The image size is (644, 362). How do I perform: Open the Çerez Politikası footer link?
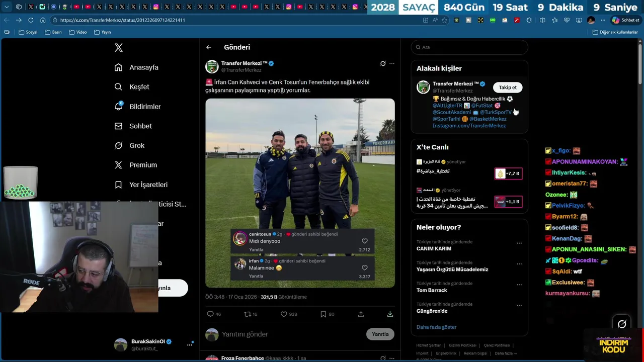click(x=497, y=345)
